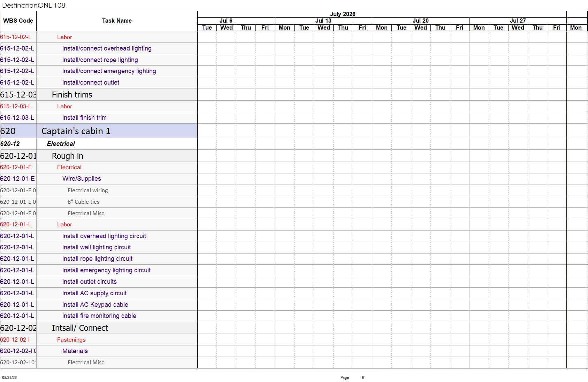Click the Jul 27 week header
Image resolution: width=588 pixels, height=382 pixels.
[518, 21]
